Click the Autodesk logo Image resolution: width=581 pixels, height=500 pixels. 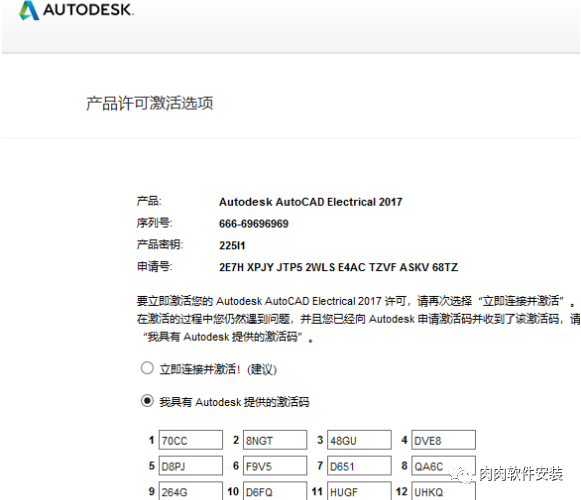click(76, 10)
